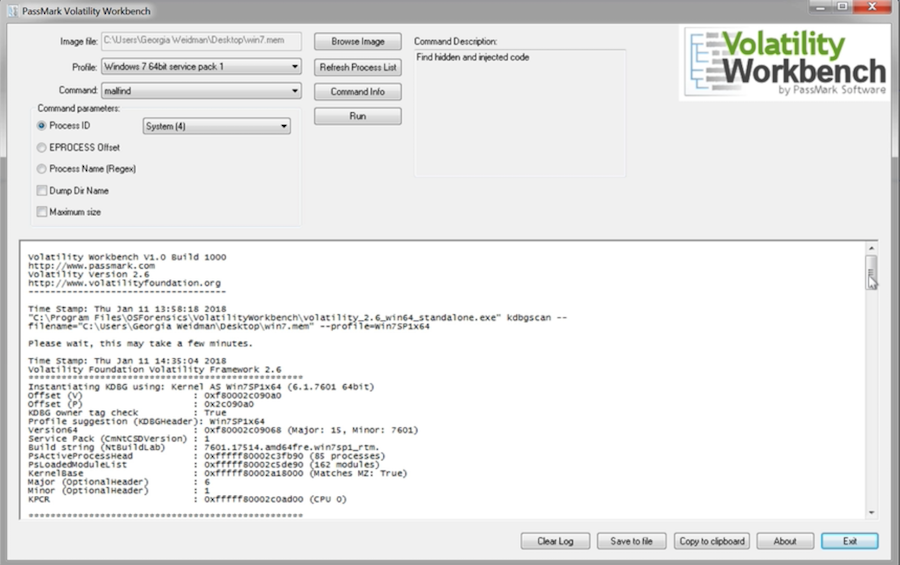Screen dimensions: 900x565
Task: Enable the Maximum size checkbox
Action: point(42,212)
